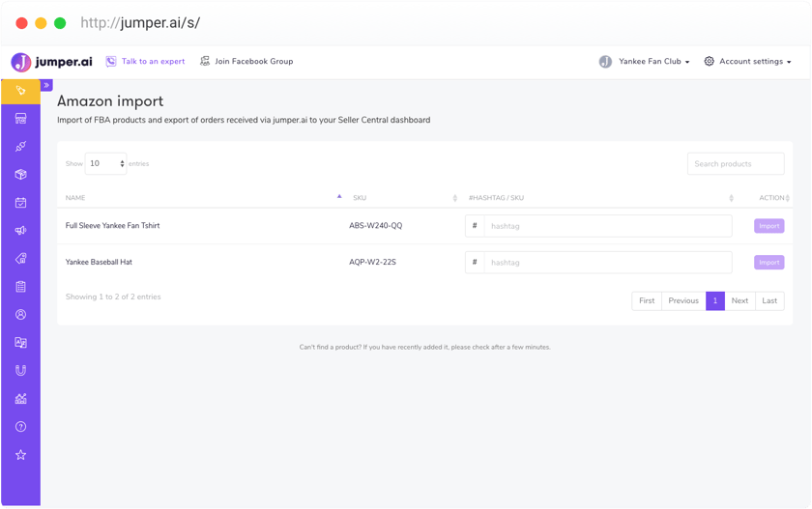This screenshot has height=509, width=812.
Task: Click the help question mark icon
Action: click(20, 427)
